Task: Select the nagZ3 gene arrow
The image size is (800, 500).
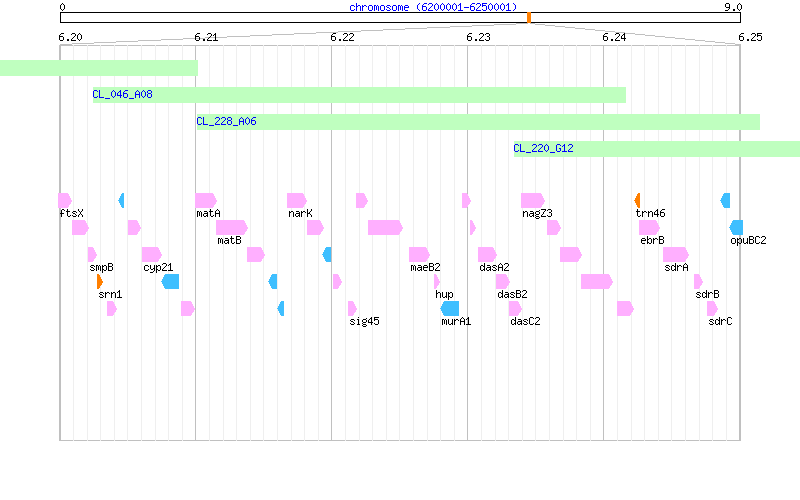Action: click(x=533, y=201)
